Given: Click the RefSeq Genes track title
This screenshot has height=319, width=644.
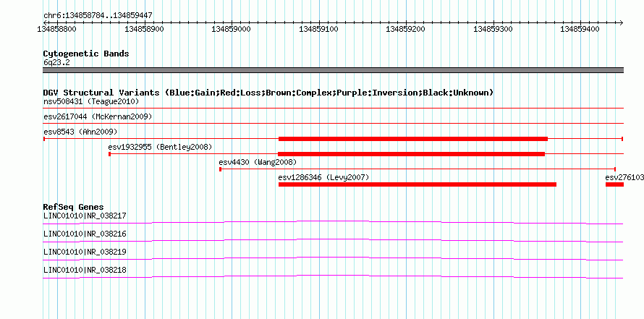Looking at the screenshot, I should [73, 207].
